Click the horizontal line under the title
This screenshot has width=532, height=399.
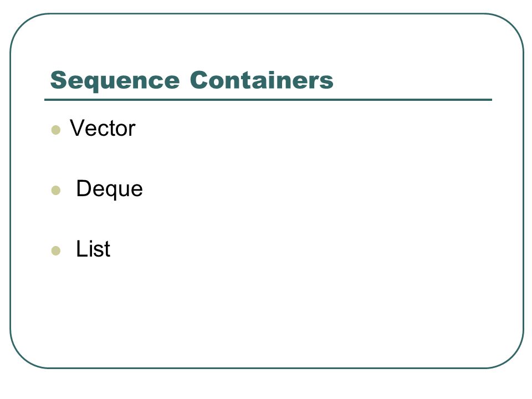[268, 100]
